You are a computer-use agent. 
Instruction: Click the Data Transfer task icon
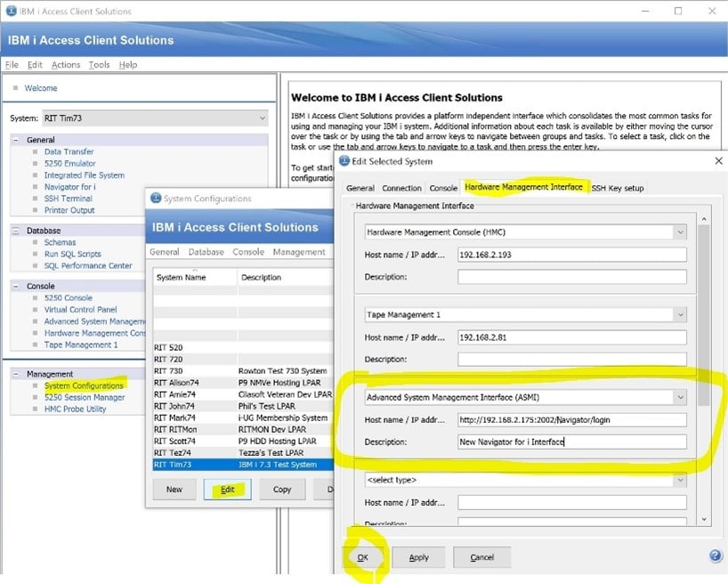click(x=36, y=152)
